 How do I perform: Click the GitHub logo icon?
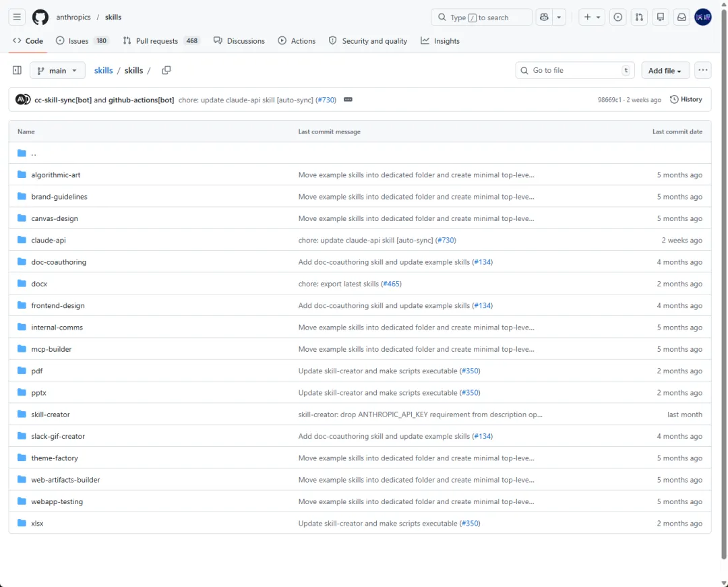pos(40,17)
